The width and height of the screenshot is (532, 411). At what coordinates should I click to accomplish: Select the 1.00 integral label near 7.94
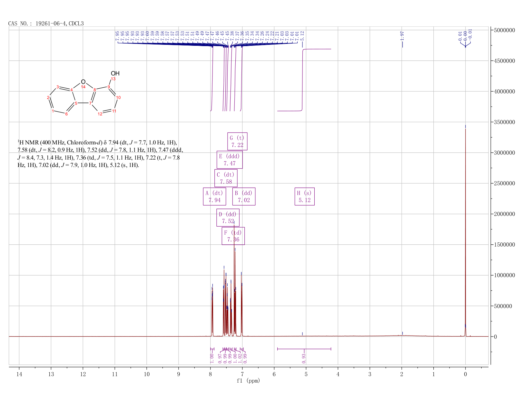point(212,358)
